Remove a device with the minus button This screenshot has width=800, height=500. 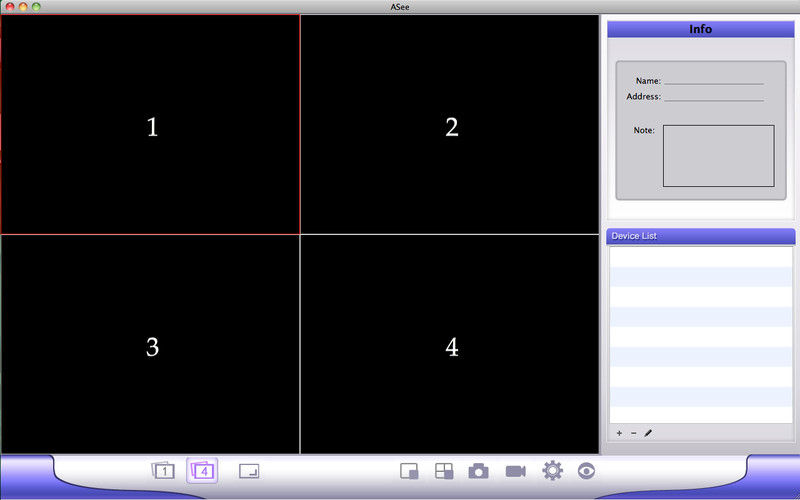[x=633, y=433]
